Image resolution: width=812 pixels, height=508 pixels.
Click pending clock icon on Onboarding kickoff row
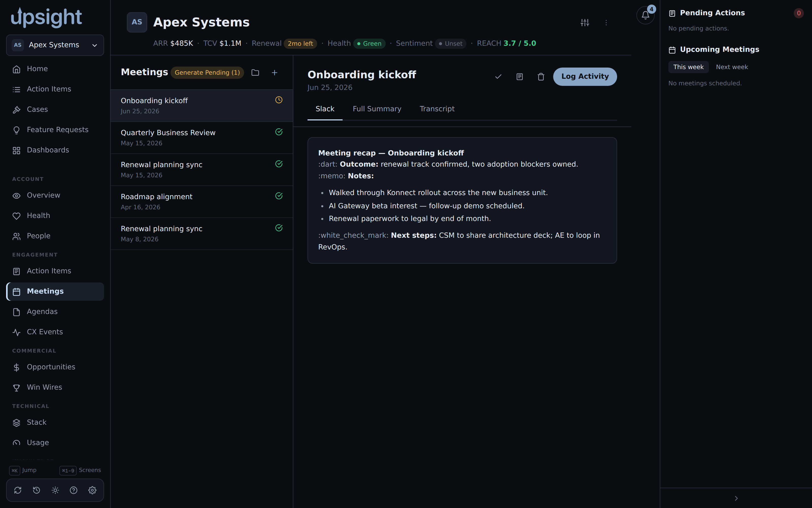tap(279, 100)
